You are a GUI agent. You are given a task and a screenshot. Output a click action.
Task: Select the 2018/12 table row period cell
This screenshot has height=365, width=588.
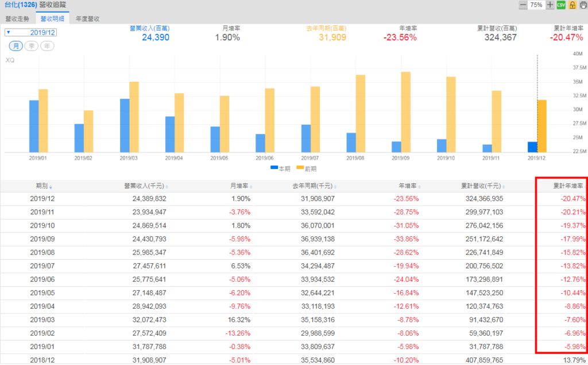click(42, 360)
